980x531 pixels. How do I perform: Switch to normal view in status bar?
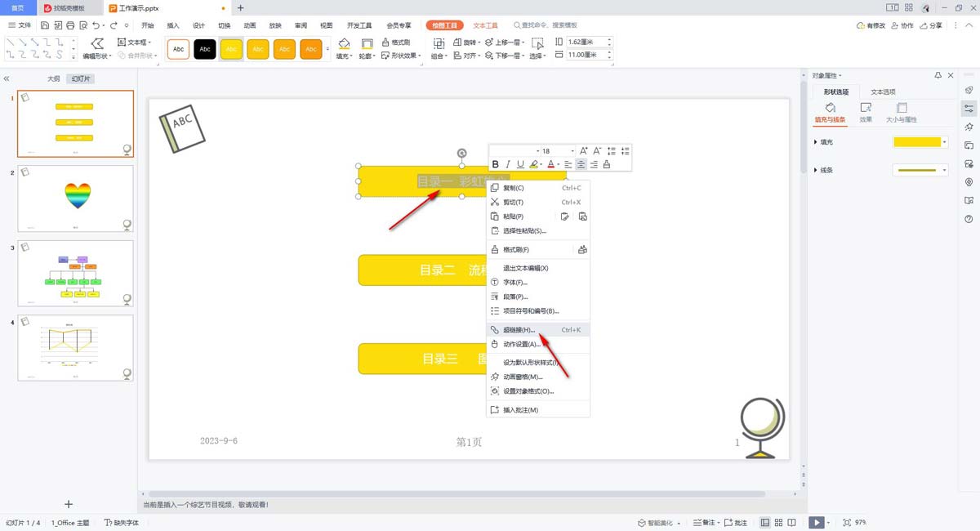point(765,522)
